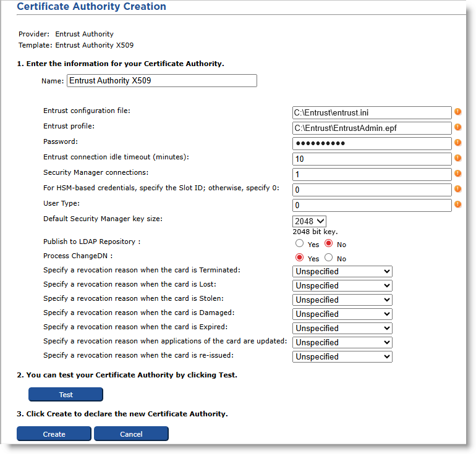
Task: Expand revocation reason dropdown for re-issued card
Action: tap(342, 356)
